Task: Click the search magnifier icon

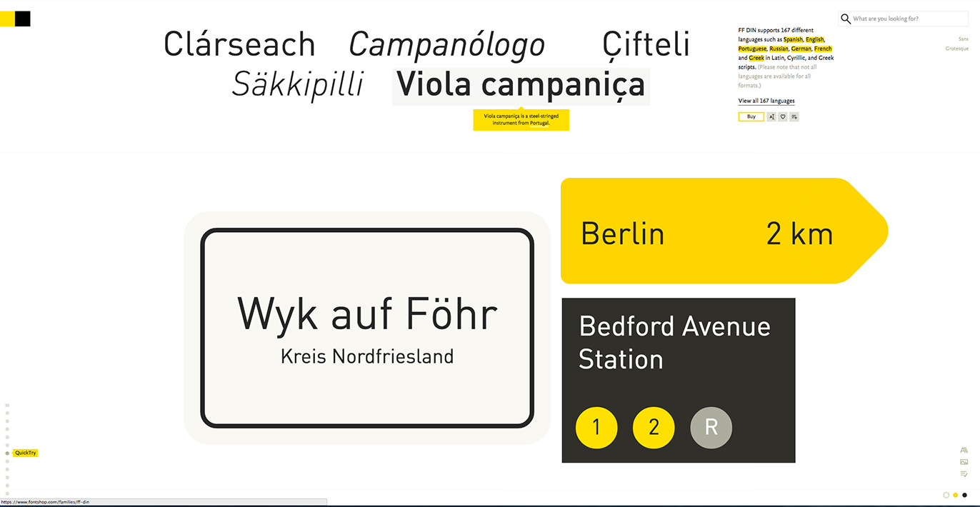Action: coord(846,19)
